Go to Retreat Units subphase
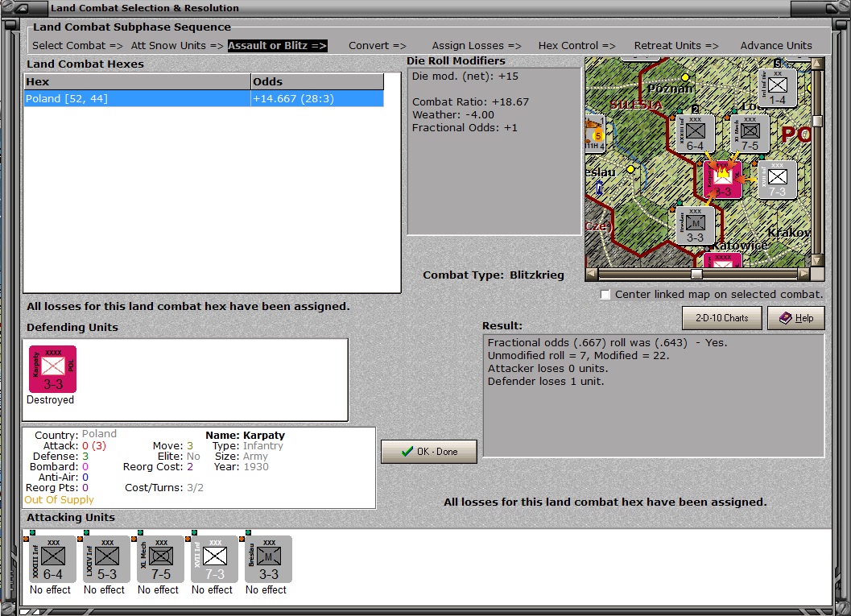This screenshot has width=851, height=616. point(676,46)
